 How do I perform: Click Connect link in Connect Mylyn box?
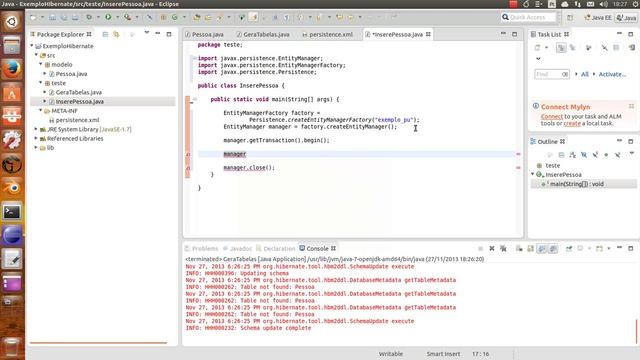click(552, 117)
